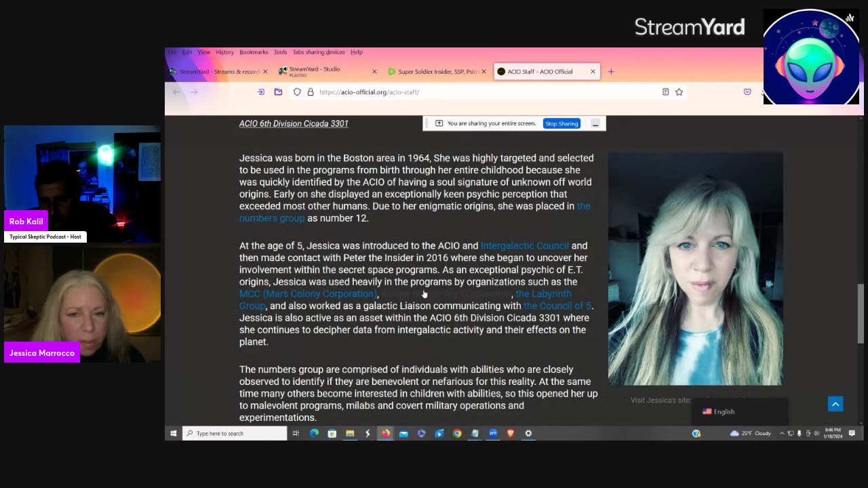Open the Windows Start menu
This screenshot has width=868, height=488.
click(174, 433)
